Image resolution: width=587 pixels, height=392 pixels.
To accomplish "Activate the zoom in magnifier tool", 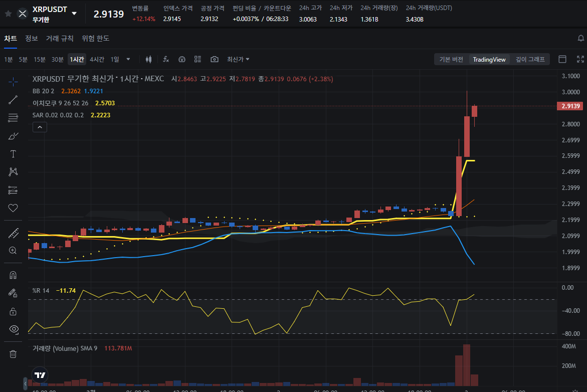I will point(13,251).
